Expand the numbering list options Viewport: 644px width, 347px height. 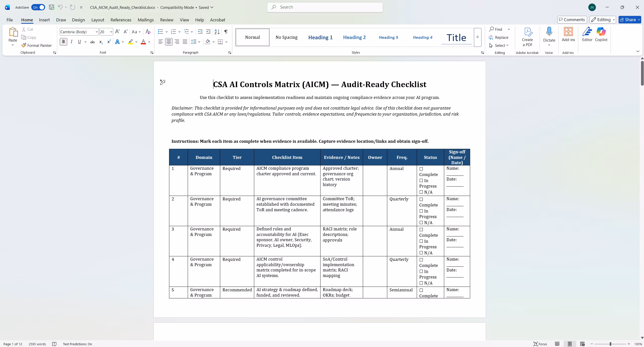tap(179, 32)
